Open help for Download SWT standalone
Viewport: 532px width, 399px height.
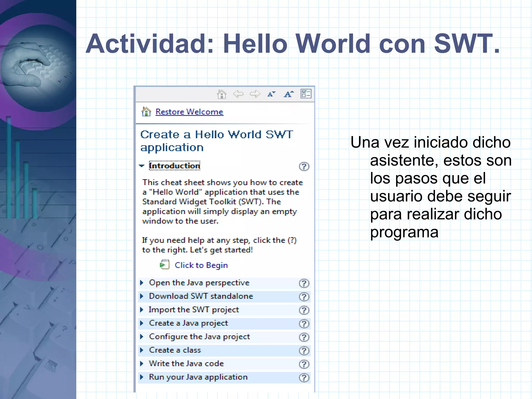click(x=304, y=297)
